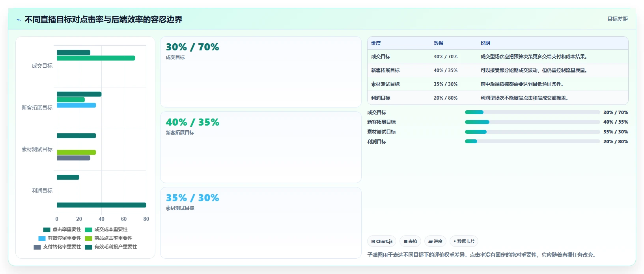Toggle the 商品点击率重要性 legend entry
Viewport: 644px width, 274px height.
pyautogui.click(x=108, y=238)
